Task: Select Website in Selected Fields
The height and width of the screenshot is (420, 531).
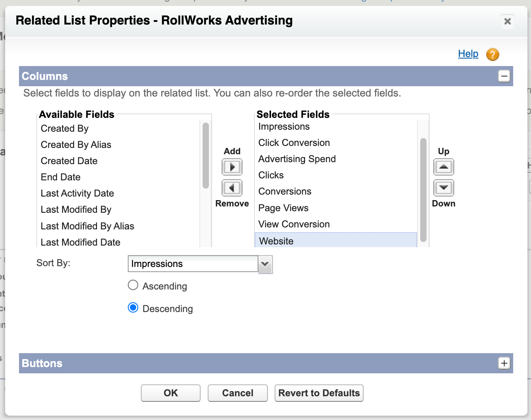Action: pyautogui.click(x=336, y=240)
